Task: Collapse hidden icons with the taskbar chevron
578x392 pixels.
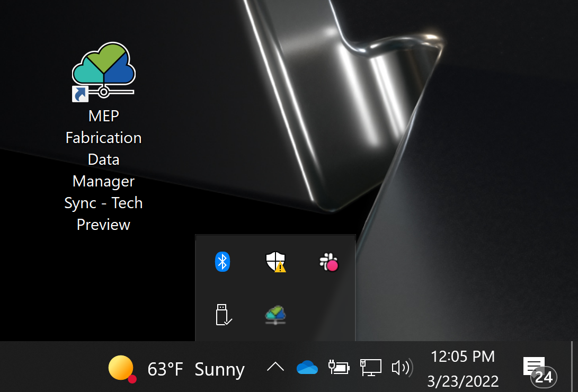Action: click(275, 367)
